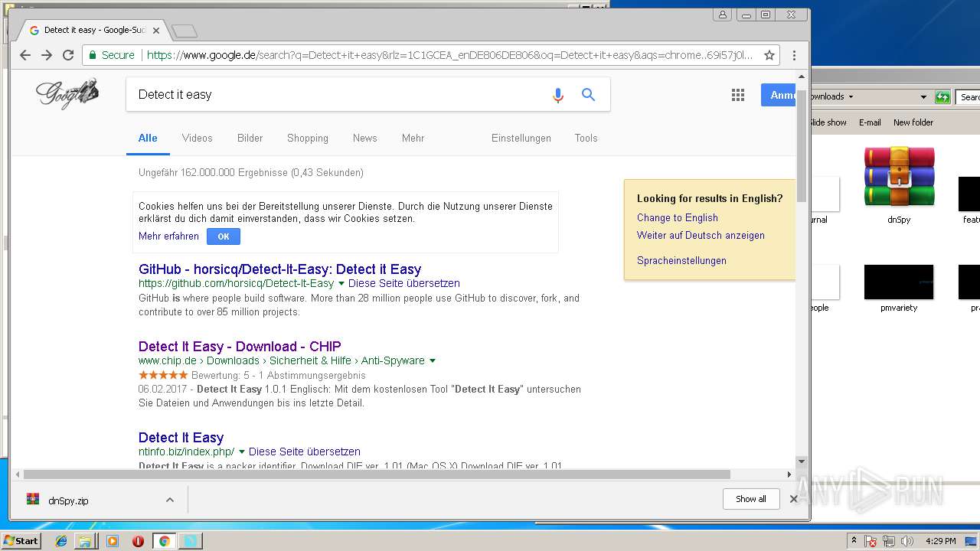Switch to the News tab
Viewport: 980px width, 551px height.
[x=364, y=138]
